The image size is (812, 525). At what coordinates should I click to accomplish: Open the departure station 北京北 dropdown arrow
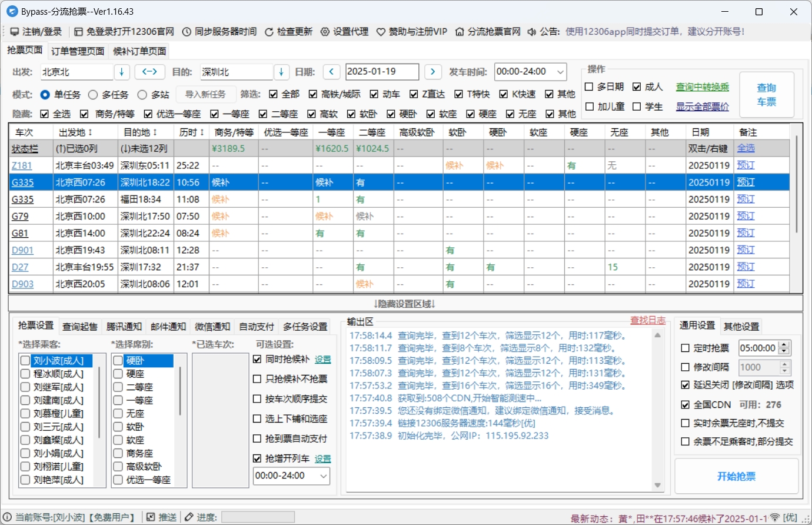coord(121,72)
